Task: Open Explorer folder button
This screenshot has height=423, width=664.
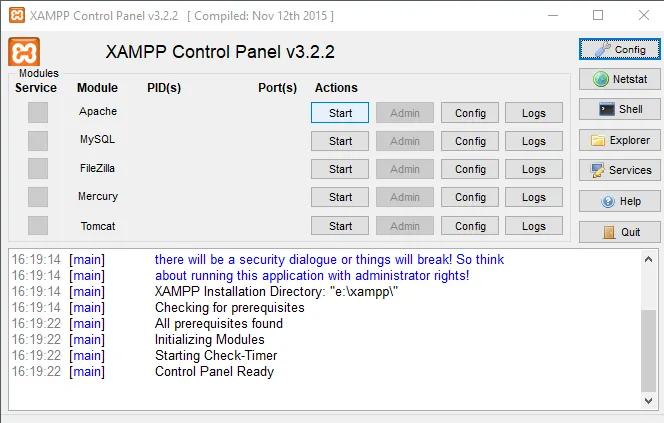Action: [x=620, y=140]
